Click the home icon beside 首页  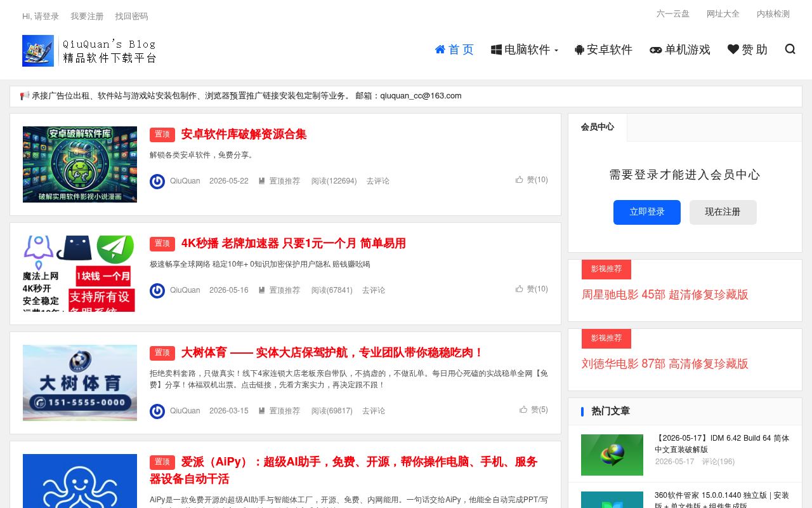[x=440, y=49]
